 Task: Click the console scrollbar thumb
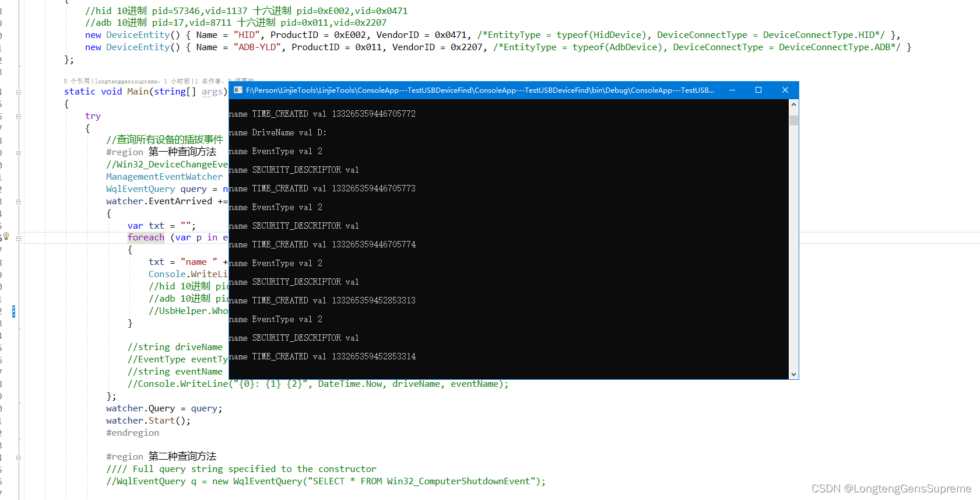(793, 120)
